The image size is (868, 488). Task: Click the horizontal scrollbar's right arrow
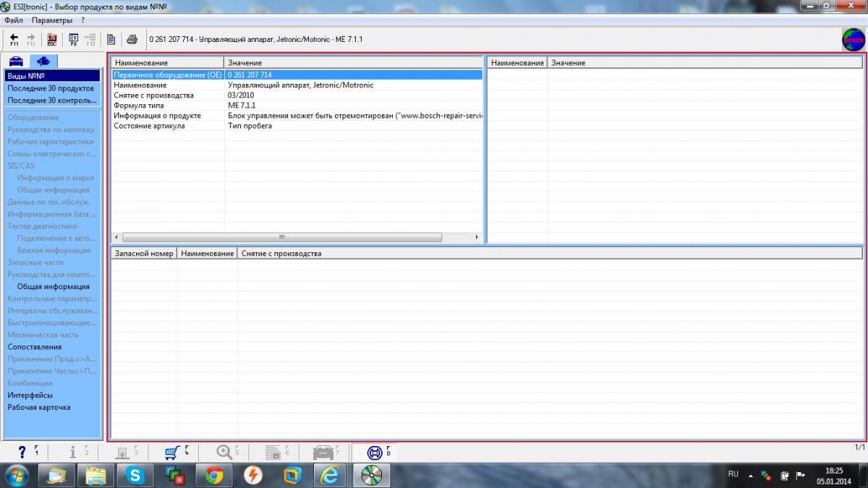[x=477, y=237]
